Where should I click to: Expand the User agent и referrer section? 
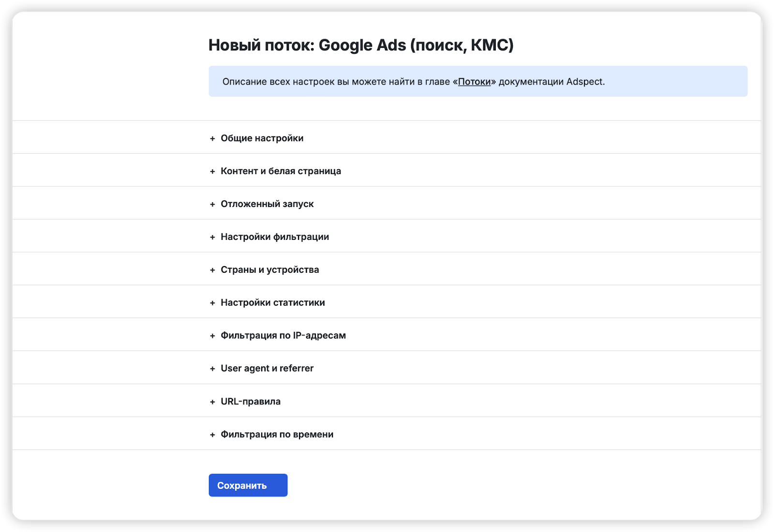(x=267, y=369)
